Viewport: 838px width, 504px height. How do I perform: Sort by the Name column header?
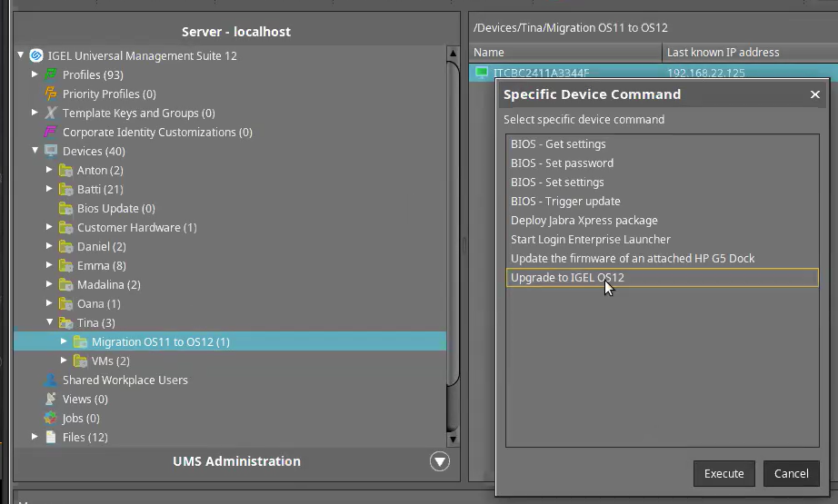[565, 53]
